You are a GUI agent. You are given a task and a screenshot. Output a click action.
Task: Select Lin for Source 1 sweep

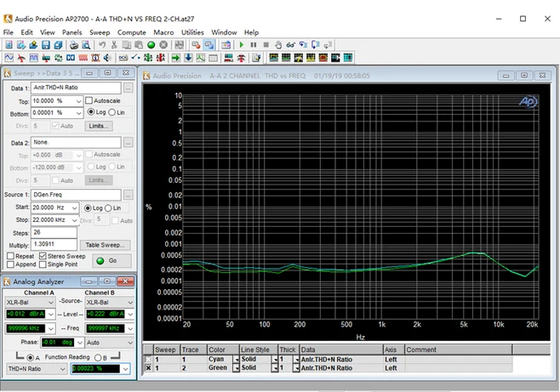click(x=108, y=208)
